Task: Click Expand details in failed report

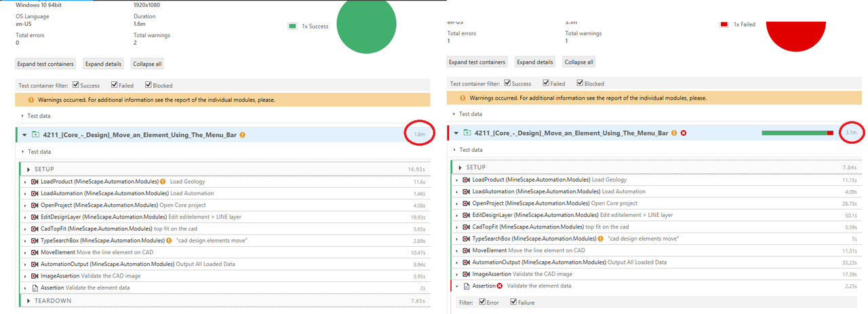Action: pyautogui.click(x=535, y=62)
